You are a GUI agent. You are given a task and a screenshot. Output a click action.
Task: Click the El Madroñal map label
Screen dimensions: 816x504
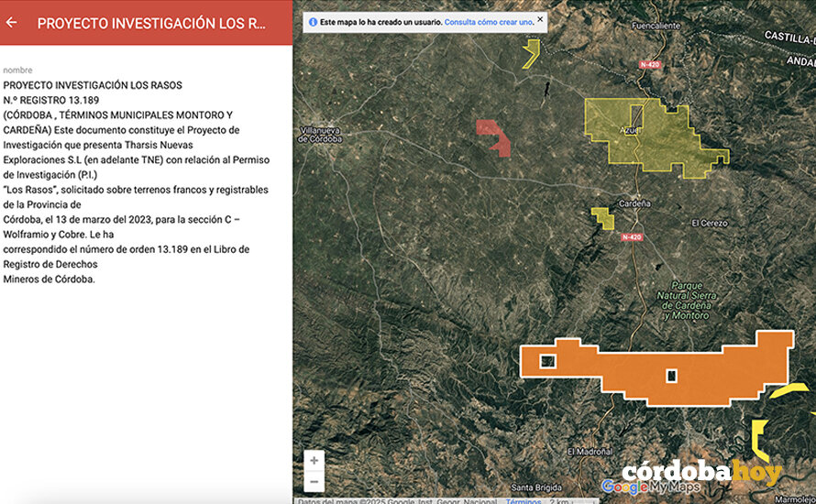point(590,452)
